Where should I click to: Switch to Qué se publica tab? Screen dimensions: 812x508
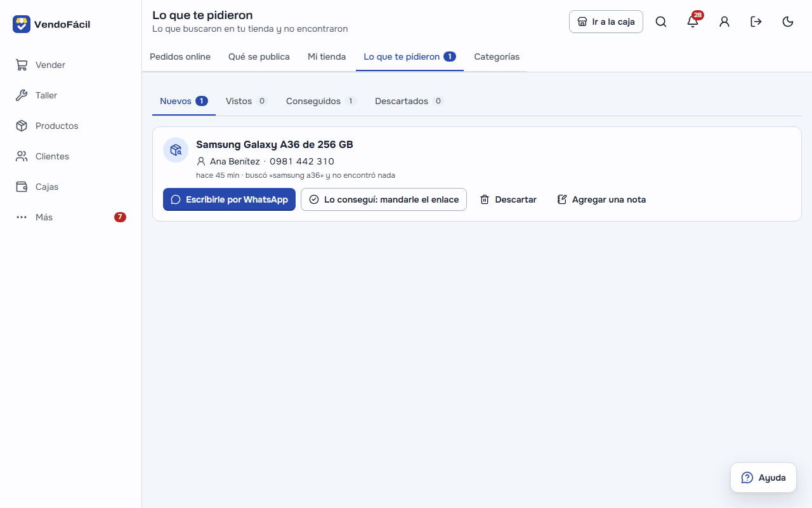coord(259,57)
